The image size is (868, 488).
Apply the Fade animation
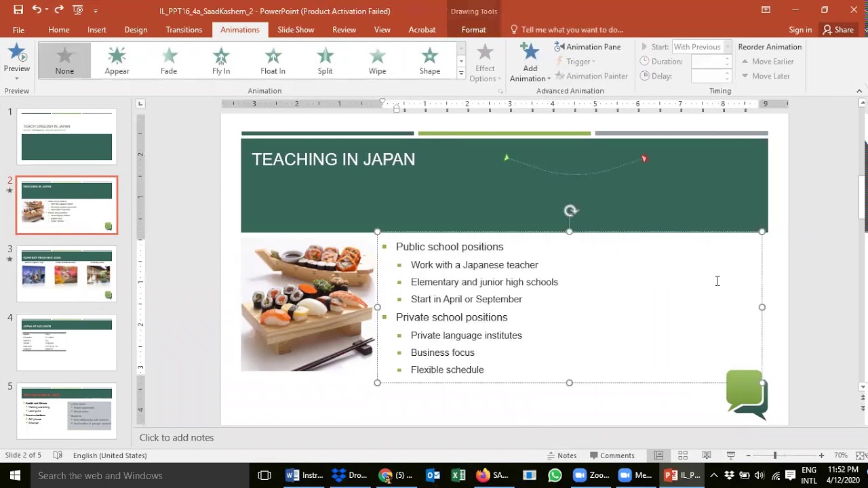point(169,60)
